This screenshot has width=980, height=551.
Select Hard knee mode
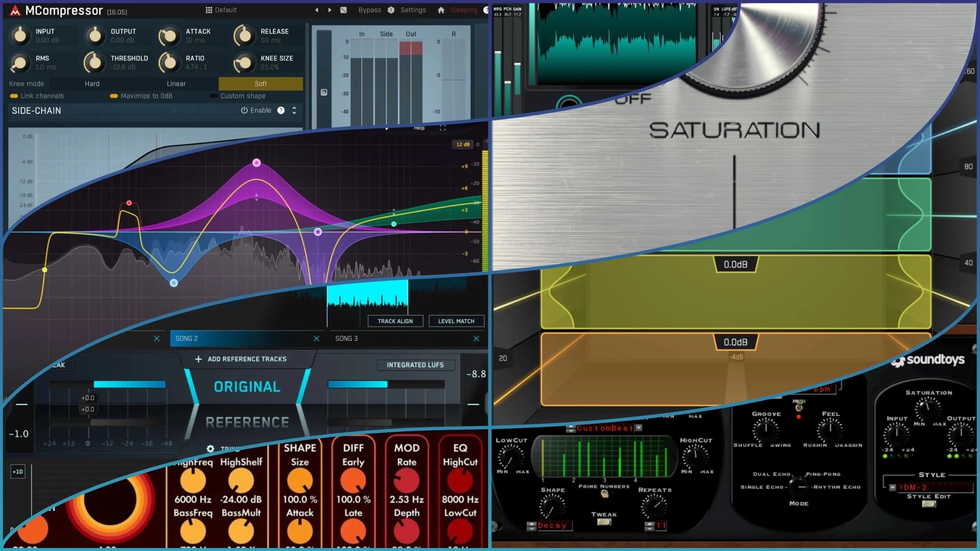pyautogui.click(x=92, y=84)
